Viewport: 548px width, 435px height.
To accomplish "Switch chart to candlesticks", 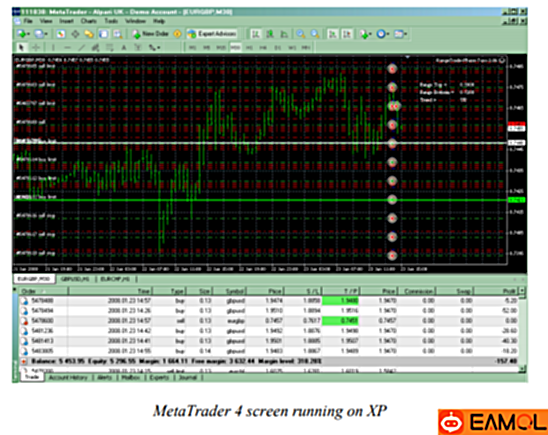I will (x=270, y=34).
